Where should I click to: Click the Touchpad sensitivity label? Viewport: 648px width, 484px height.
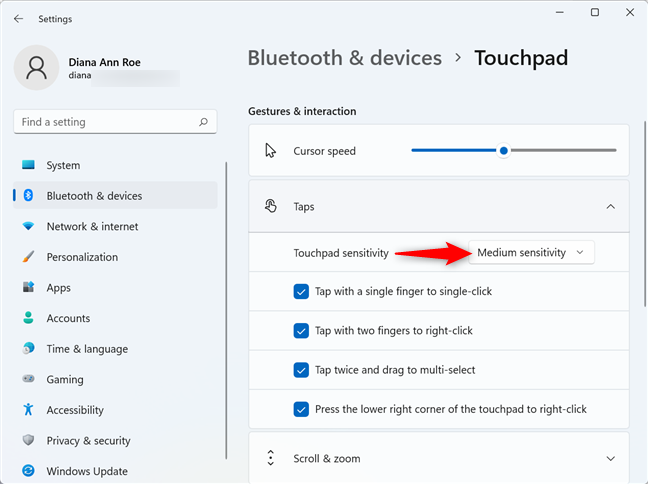click(x=341, y=253)
